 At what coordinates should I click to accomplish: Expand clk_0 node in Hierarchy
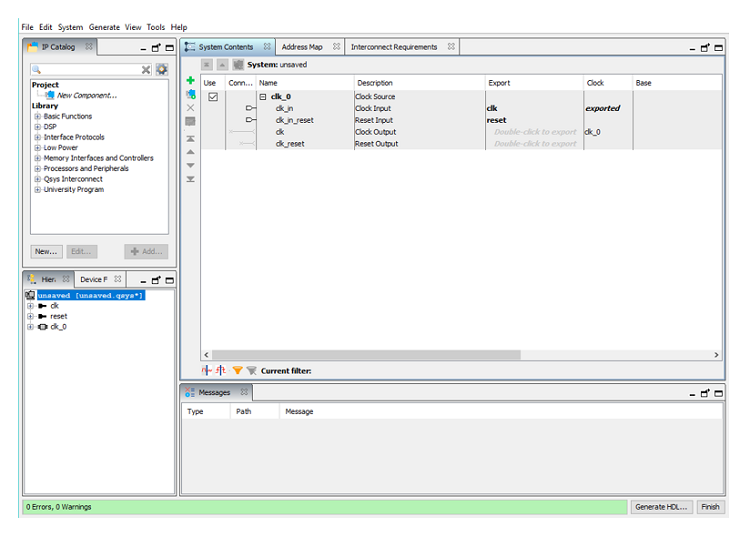click(x=30, y=327)
